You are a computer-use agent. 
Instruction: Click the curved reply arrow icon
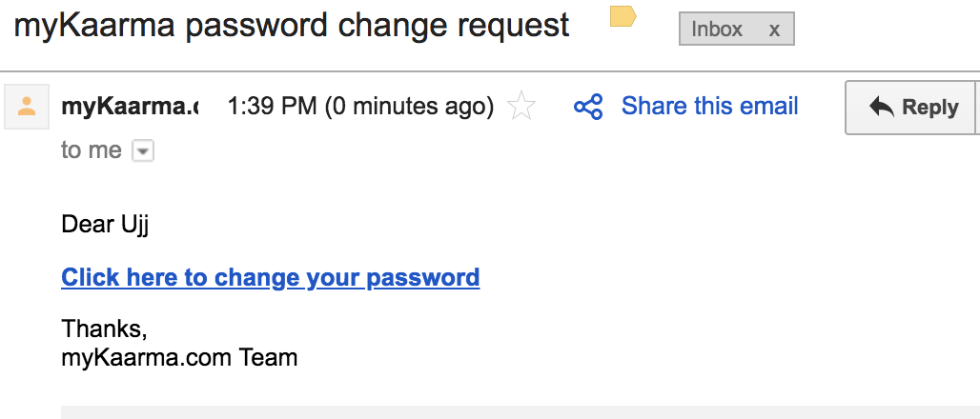coord(881,108)
